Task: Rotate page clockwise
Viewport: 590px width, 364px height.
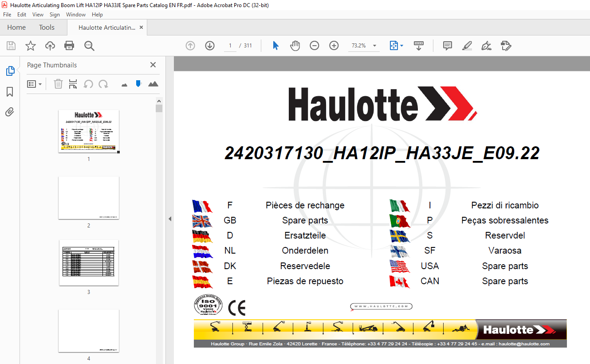Action: tap(103, 84)
